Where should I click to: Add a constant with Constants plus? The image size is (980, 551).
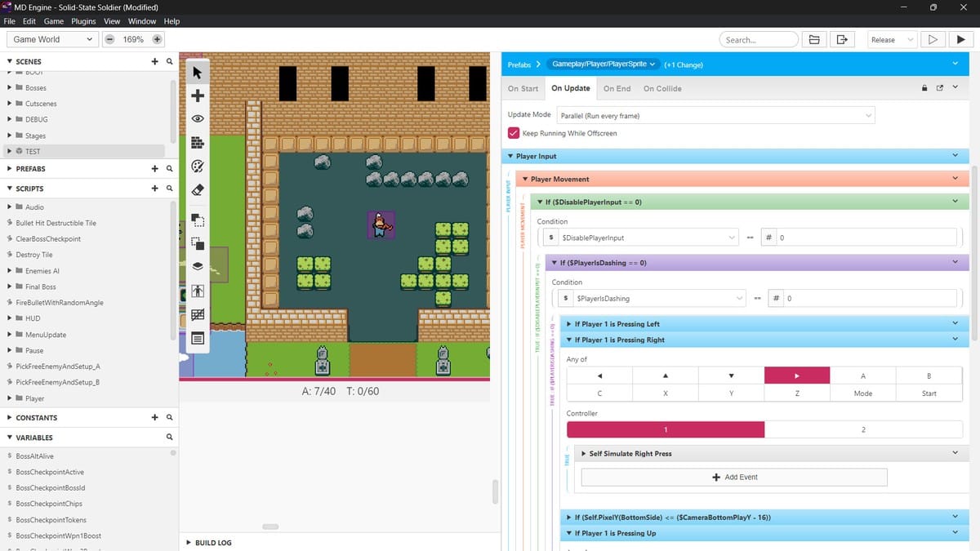coord(154,418)
